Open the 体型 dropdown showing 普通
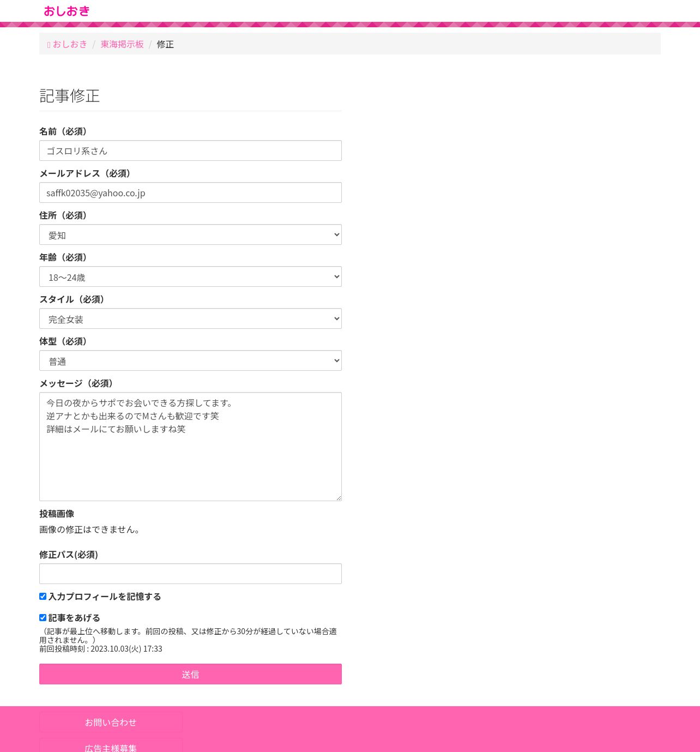 coord(190,360)
